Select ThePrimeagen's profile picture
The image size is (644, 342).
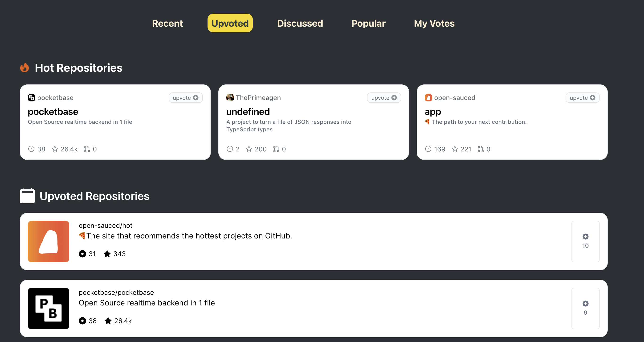[230, 98]
